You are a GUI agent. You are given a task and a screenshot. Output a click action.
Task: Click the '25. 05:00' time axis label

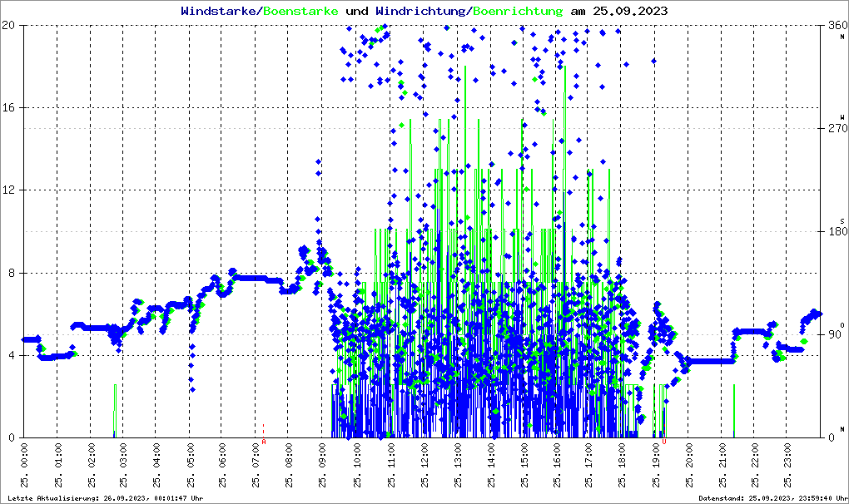(190, 466)
